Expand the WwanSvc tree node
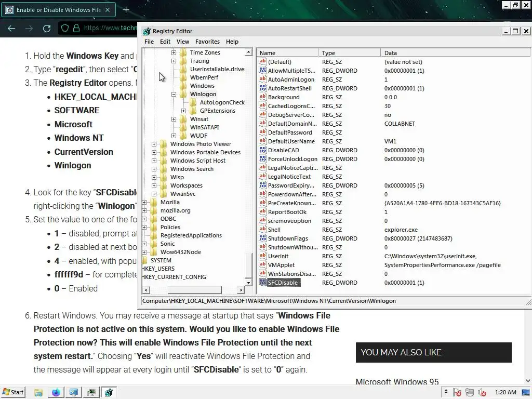The width and height of the screenshot is (532, 399). (x=154, y=194)
